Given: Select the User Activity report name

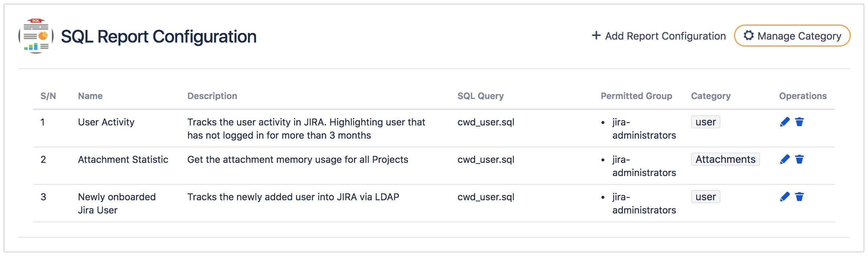Looking at the screenshot, I should coord(106,122).
